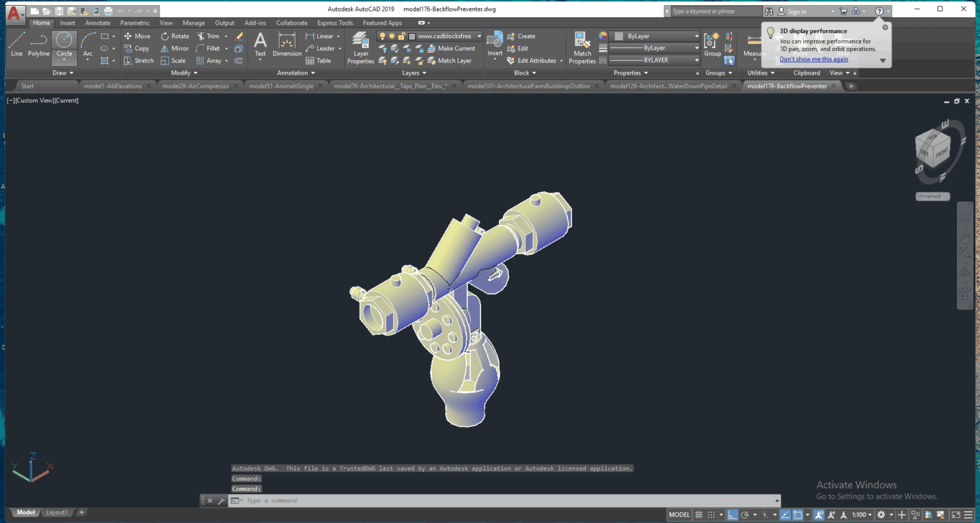Activate the Mirror tool
Viewport: 980px width, 523px height.
[174, 48]
